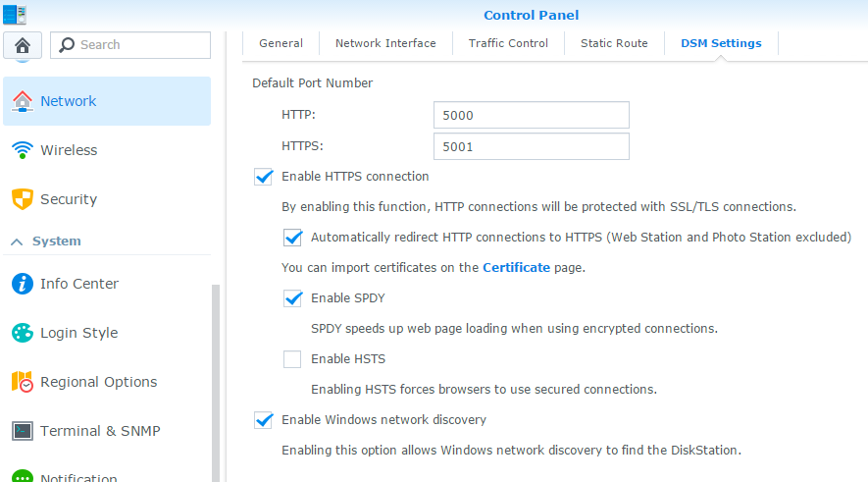
Task: Open Security via the shield icon
Action: click(22, 199)
